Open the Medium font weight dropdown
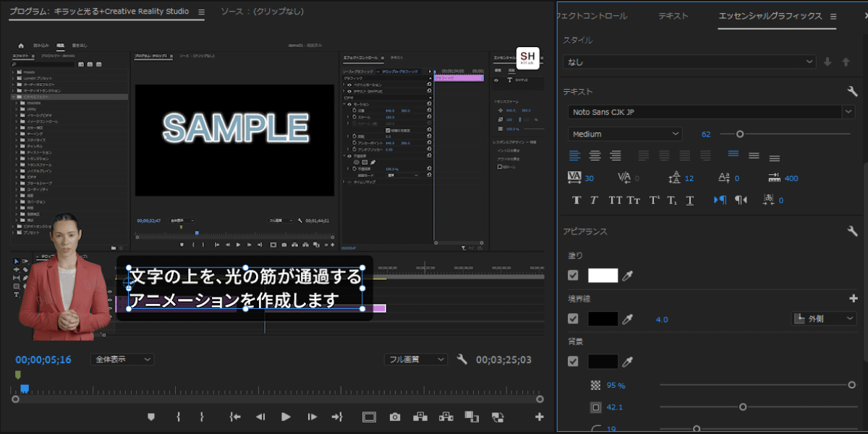 [625, 134]
